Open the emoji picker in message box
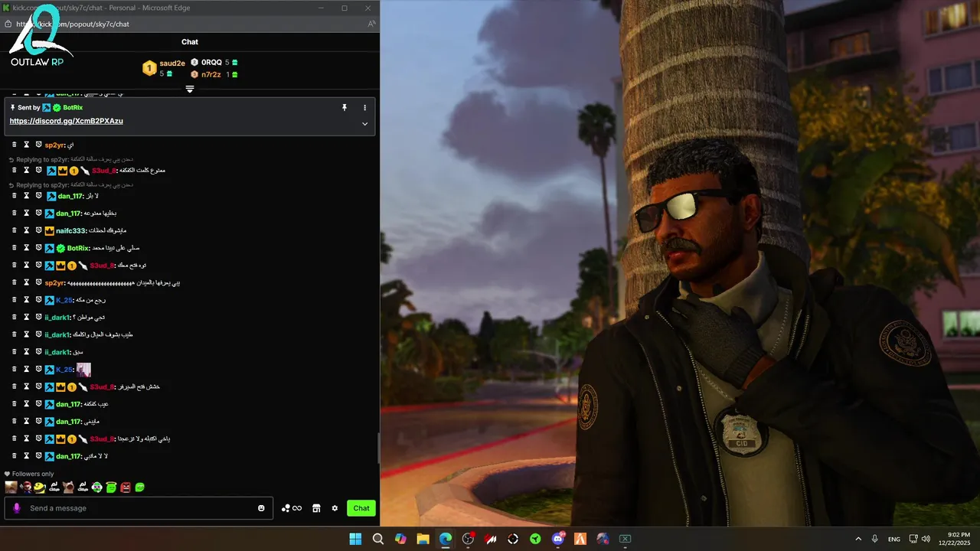Image resolution: width=980 pixels, height=551 pixels. coord(261,508)
